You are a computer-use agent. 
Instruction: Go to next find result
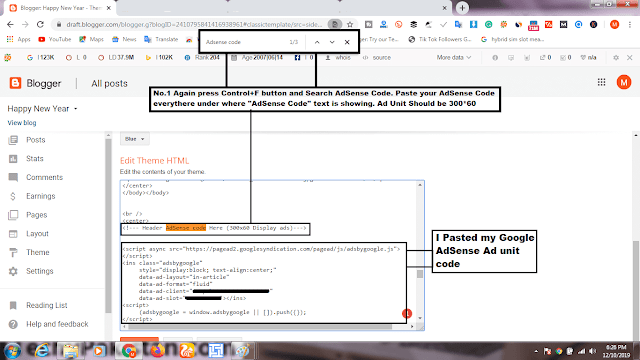click(x=332, y=42)
